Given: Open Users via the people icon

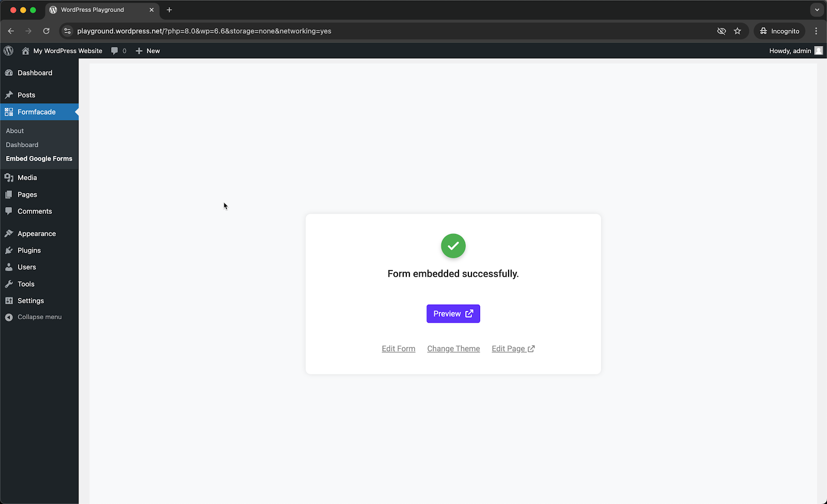Looking at the screenshot, I should 9,267.
